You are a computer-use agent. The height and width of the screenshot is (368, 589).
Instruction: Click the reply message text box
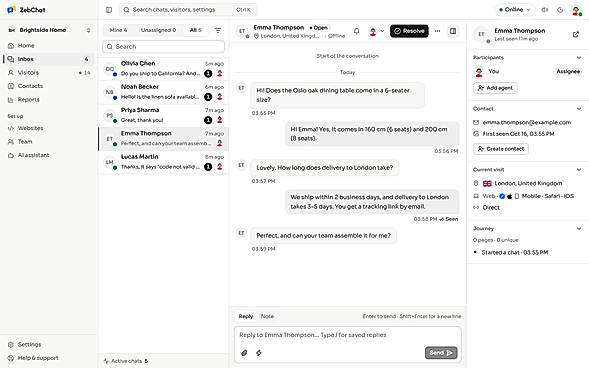pos(347,335)
